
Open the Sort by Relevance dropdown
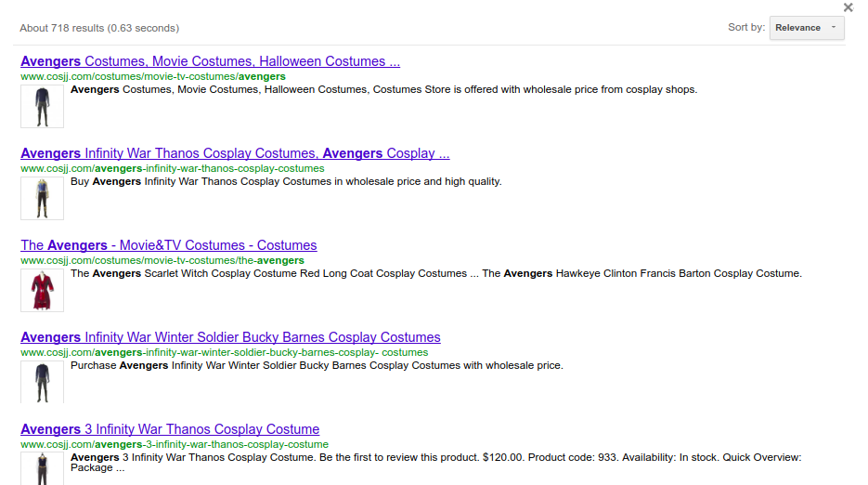pyautogui.click(x=807, y=28)
